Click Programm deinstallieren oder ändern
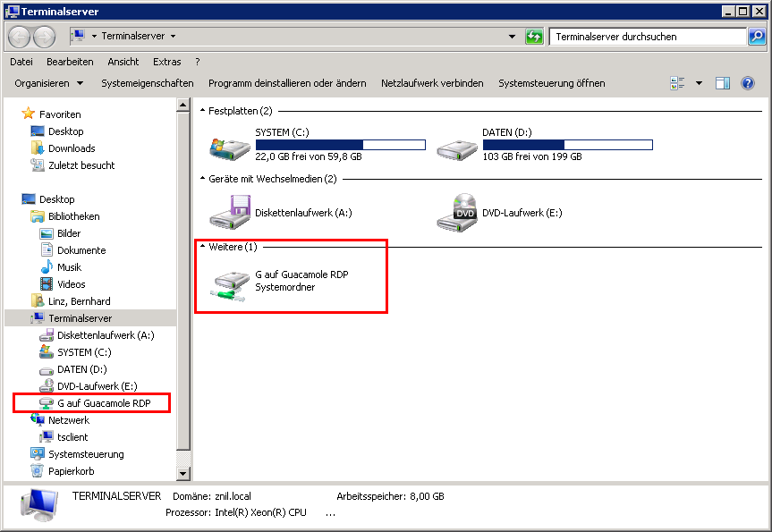772x532 pixels. click(x=287, y=83)
